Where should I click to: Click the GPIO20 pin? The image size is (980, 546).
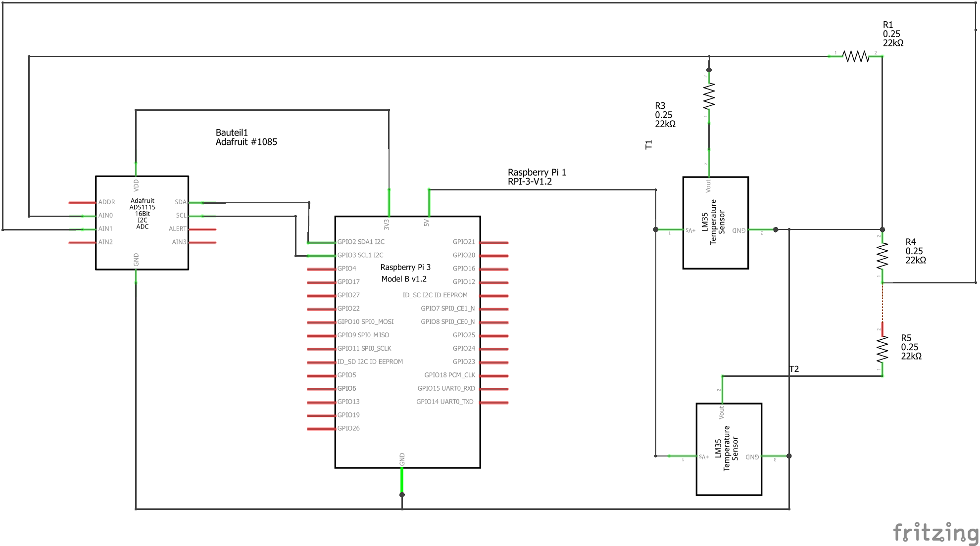494,255
